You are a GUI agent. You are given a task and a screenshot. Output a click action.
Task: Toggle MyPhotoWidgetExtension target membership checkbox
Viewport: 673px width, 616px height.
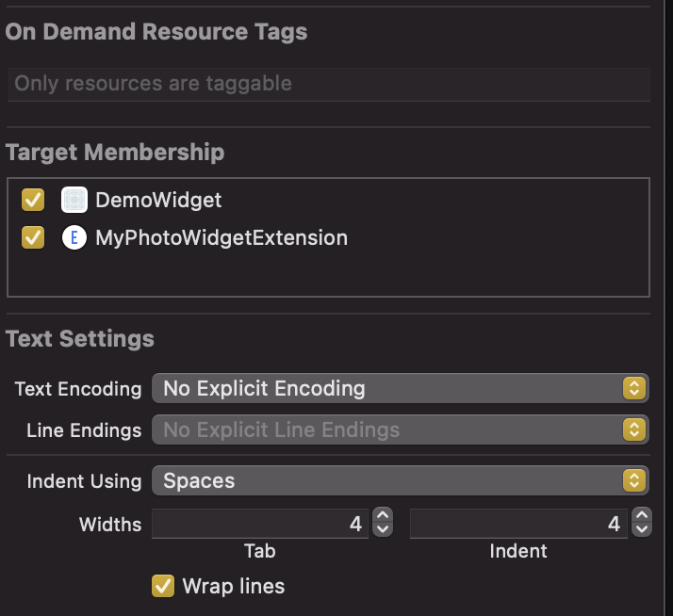pos(33,237)
